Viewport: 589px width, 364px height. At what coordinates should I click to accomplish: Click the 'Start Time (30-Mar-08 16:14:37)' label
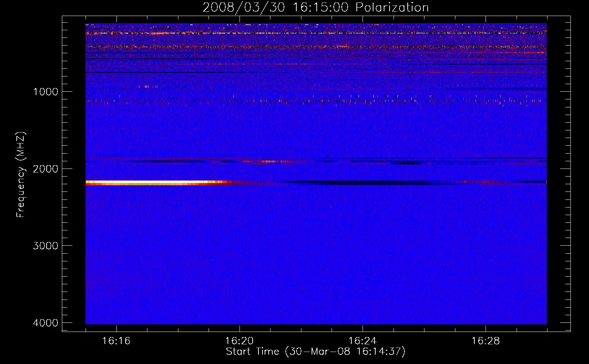316,352
